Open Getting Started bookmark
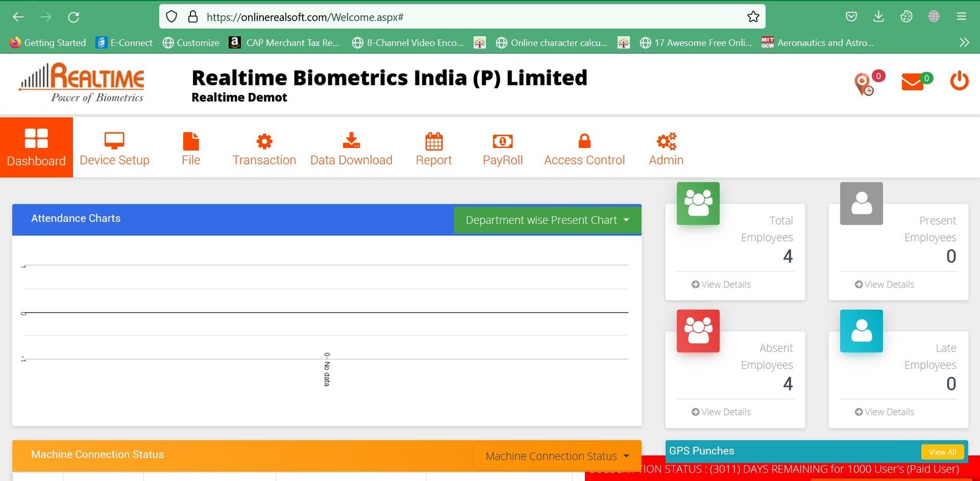The height and width of the screenshot is (481, 980). pos(48,42)
